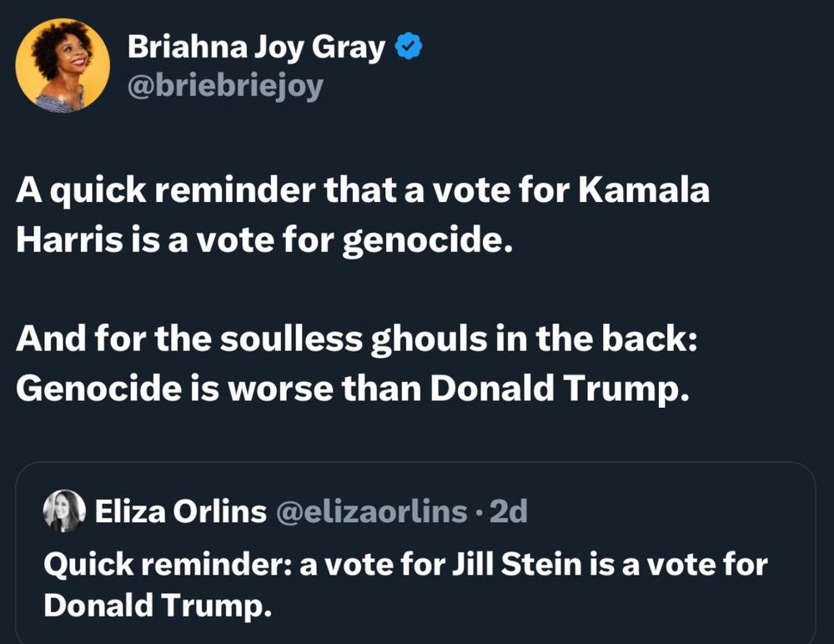Screen dimensions: 834x644
Task: Click "Donald Trump." in the quoted tweet
Action: (158, 606)
